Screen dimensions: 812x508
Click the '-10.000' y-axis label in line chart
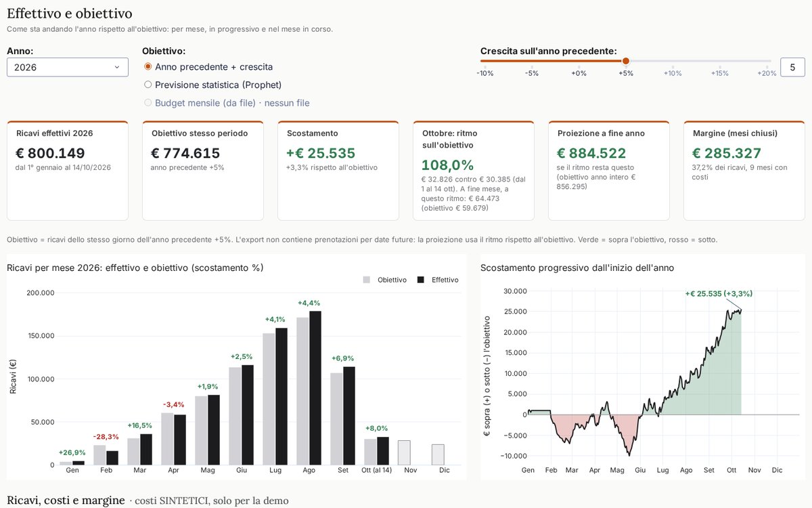pyautogui.click(x=514, y=456)
